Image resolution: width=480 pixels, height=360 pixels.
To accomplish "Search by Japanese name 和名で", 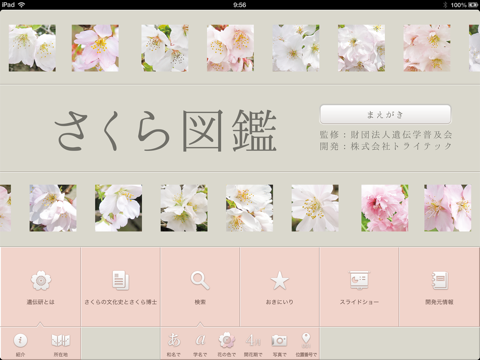I will 174,344.
